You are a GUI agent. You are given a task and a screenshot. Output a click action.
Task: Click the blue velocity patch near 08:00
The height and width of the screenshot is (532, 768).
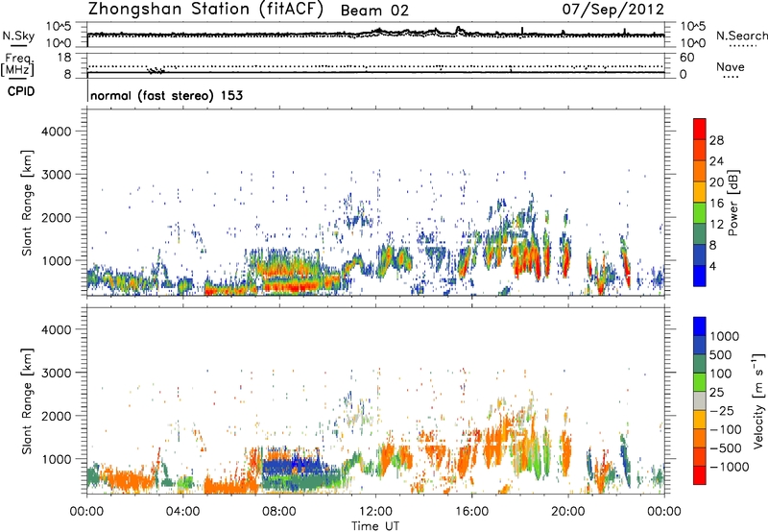click(x=294, y=468)
